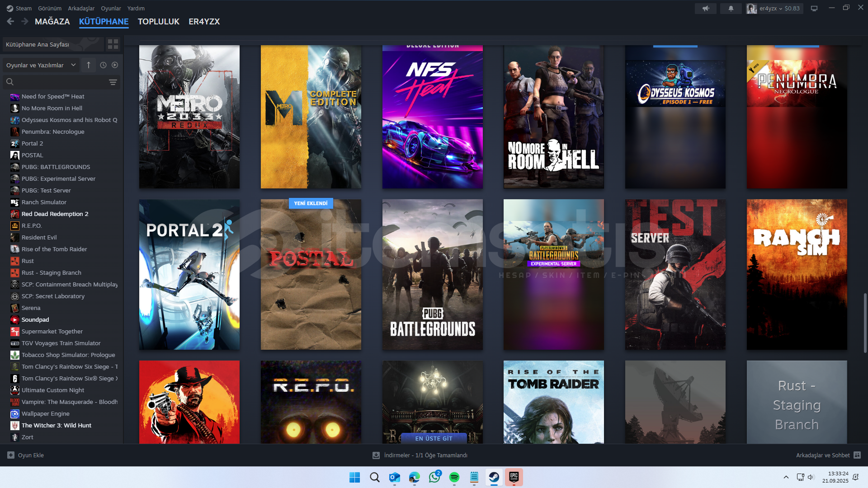
Task: Open the Oyunlar menu
Action: click(x=111, y=8)
